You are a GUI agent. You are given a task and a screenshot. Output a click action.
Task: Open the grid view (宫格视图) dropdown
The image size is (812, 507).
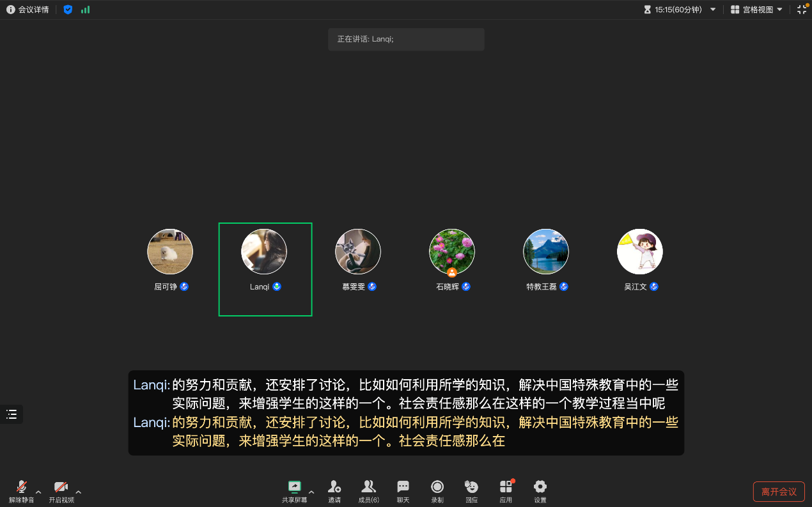coord(757,10)
